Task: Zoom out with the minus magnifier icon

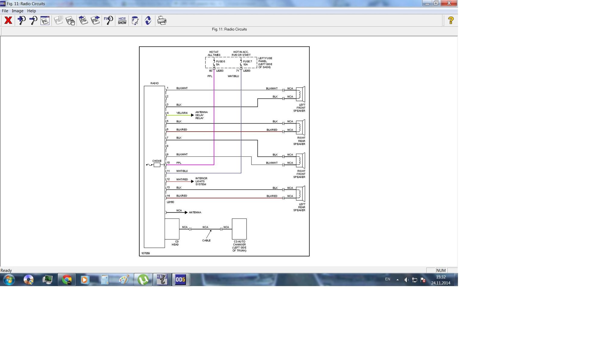Action: (33, 20)
